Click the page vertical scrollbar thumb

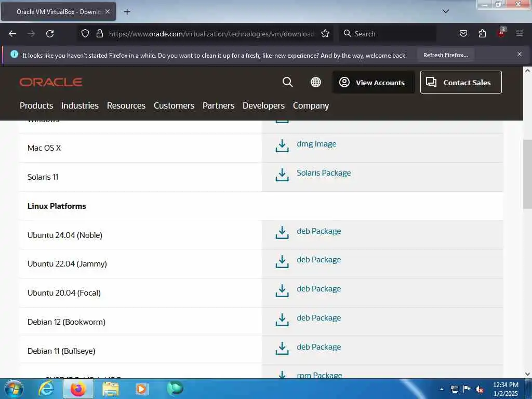(527, 174)
